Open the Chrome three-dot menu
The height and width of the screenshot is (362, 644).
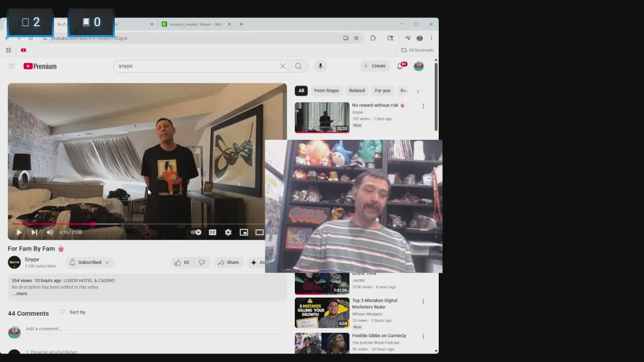pos(431,38)
